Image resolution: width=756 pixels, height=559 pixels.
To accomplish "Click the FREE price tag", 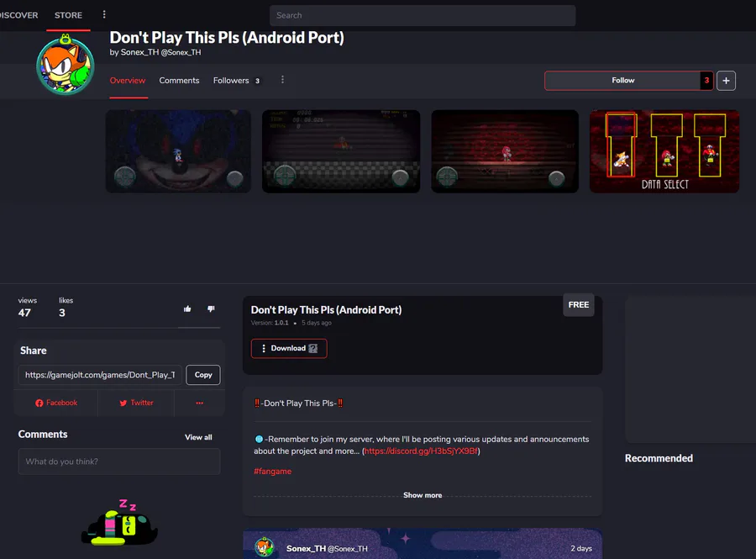I will [x=579, y=305].
